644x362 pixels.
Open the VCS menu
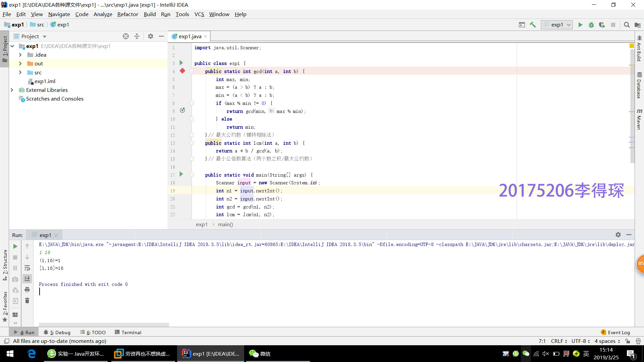pyautogui.click(x=199, y=14)
